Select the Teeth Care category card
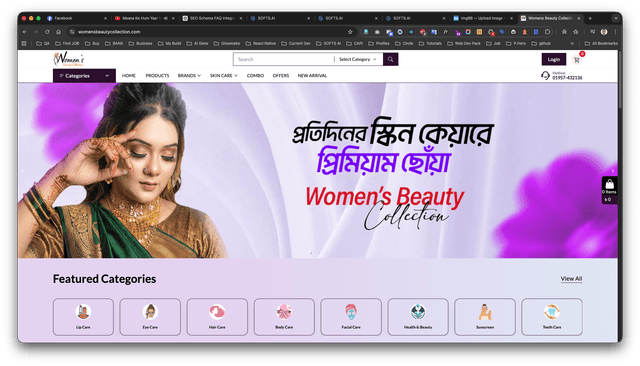The height and width of the screenshot is (366, 640). 552,317
